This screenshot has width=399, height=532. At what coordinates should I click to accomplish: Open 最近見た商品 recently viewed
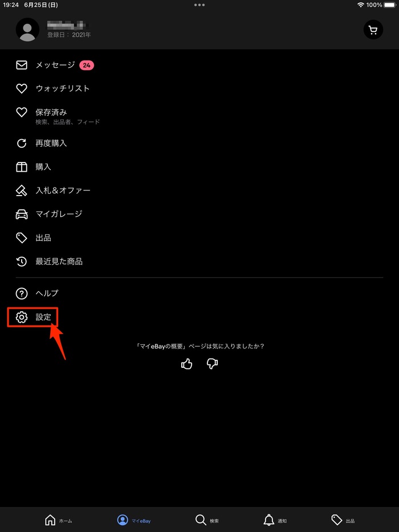pos(199,262)
